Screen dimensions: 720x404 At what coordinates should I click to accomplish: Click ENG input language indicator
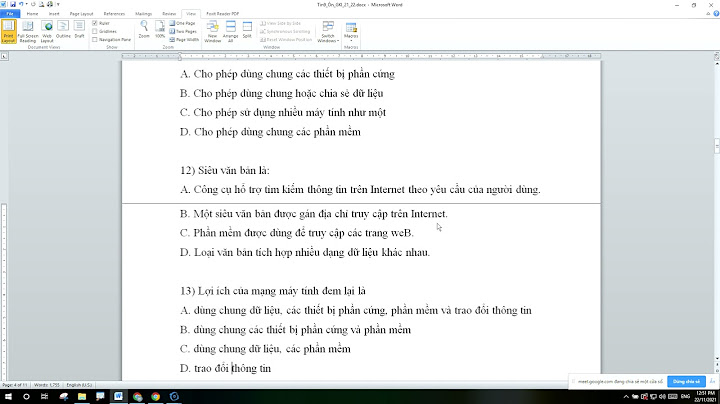pyautogui.click(x=686, y=396)
